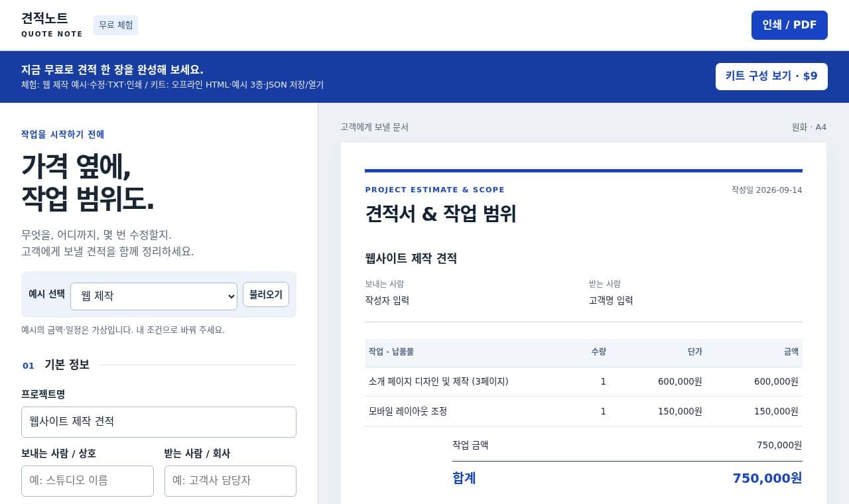The image size is (849, 504).
Task: Click the 작업 금액 label
Action: [470, 445]
